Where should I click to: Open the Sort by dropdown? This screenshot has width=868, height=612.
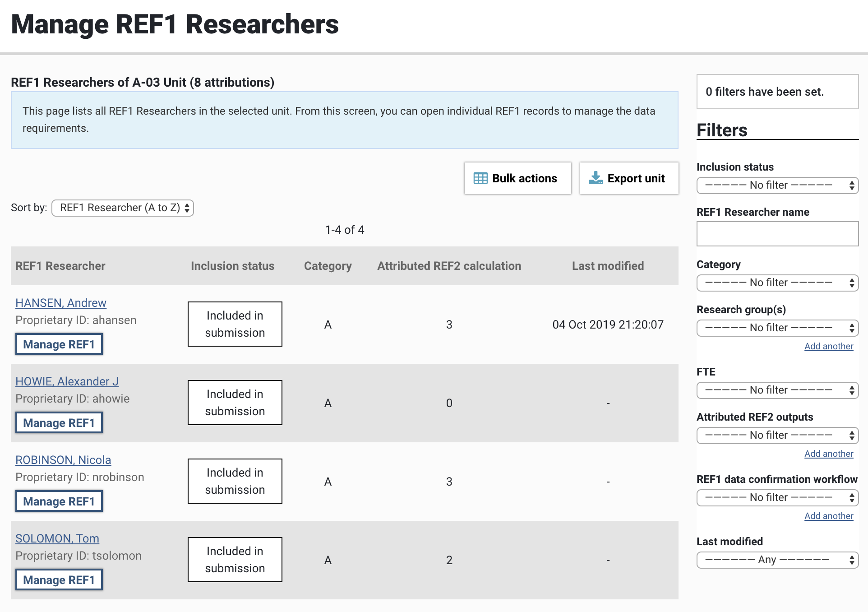(x=123, y=208)
